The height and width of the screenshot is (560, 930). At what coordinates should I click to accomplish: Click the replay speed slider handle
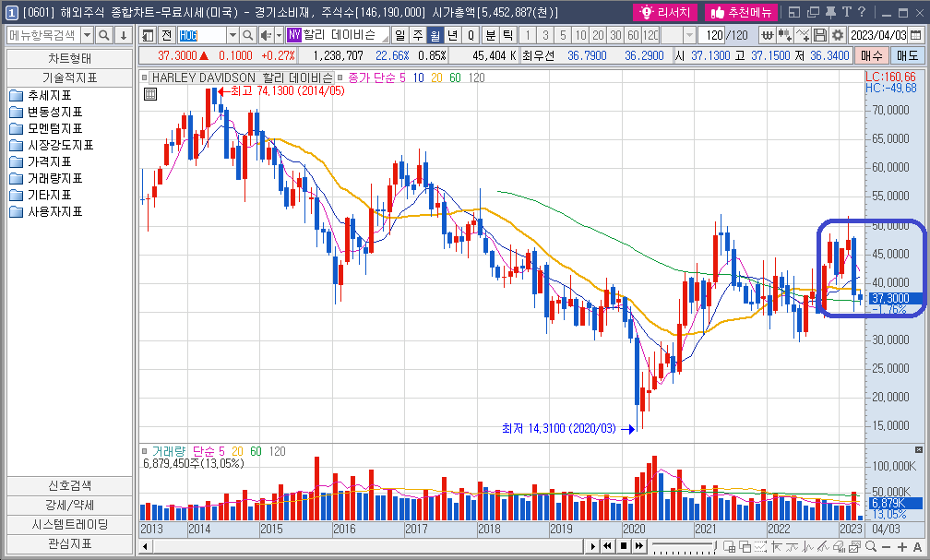(715, 545)
